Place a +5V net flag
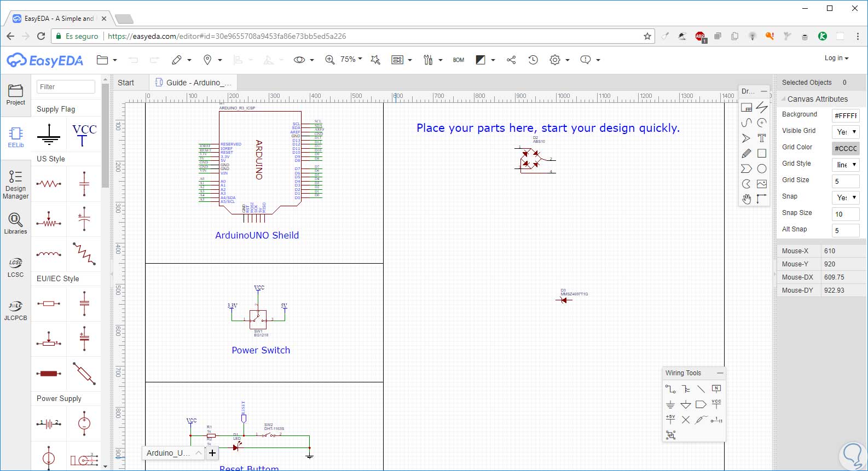868x471 pixels. pyautogui.click(x=670, y=420)
